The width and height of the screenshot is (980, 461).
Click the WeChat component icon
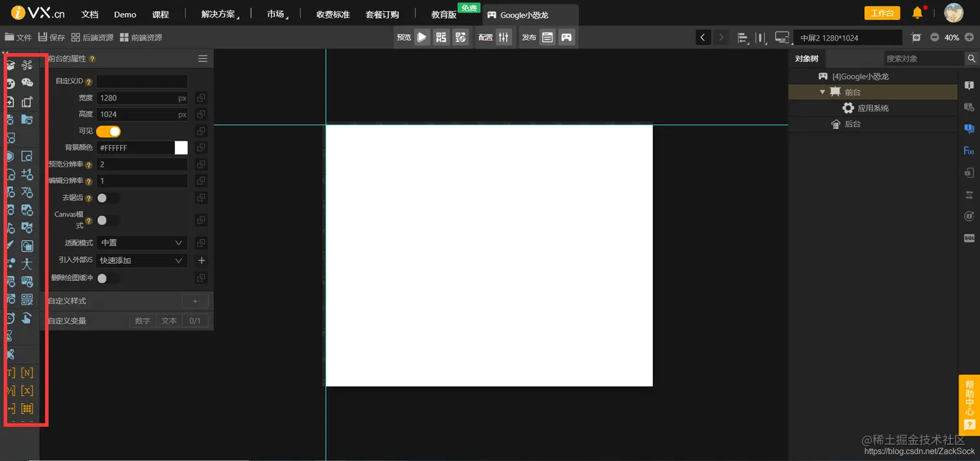(27, 82)
